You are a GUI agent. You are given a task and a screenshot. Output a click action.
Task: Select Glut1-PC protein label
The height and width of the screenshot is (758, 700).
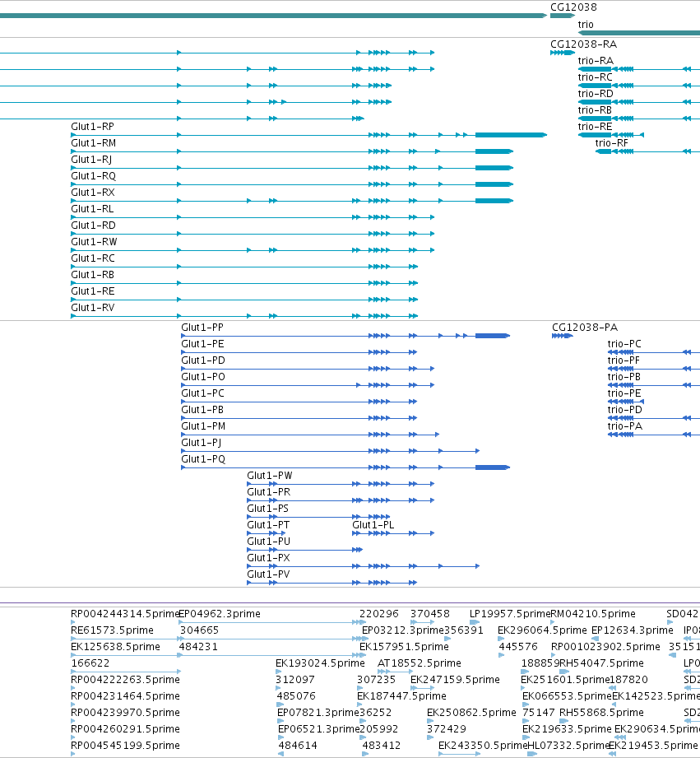(202, 393)
